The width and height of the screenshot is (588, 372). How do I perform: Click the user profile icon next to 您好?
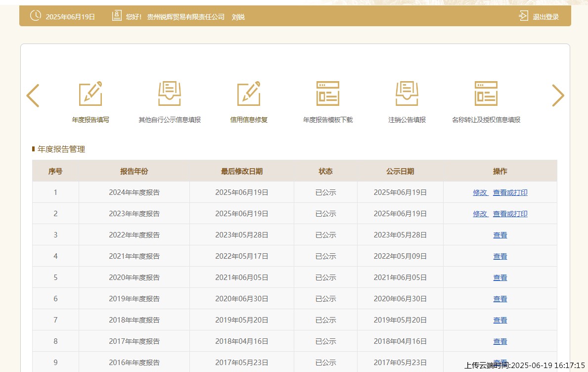117,16
